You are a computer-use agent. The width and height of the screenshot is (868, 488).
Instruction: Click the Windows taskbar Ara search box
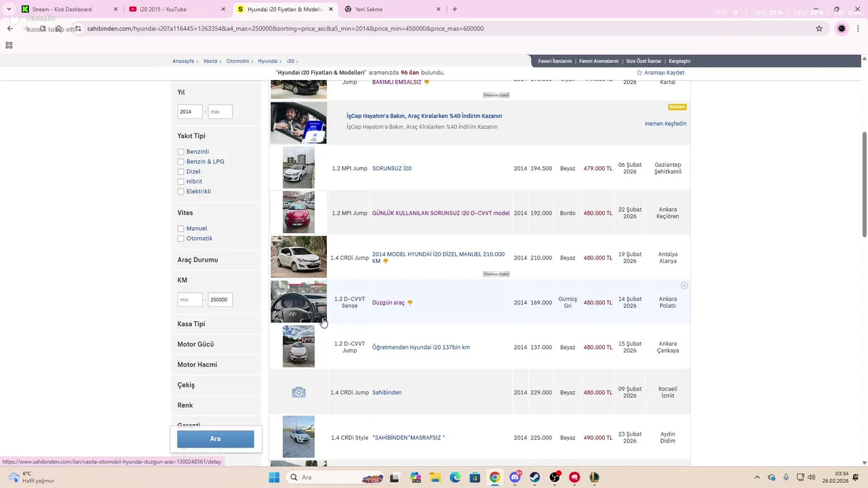coord(336,477)
